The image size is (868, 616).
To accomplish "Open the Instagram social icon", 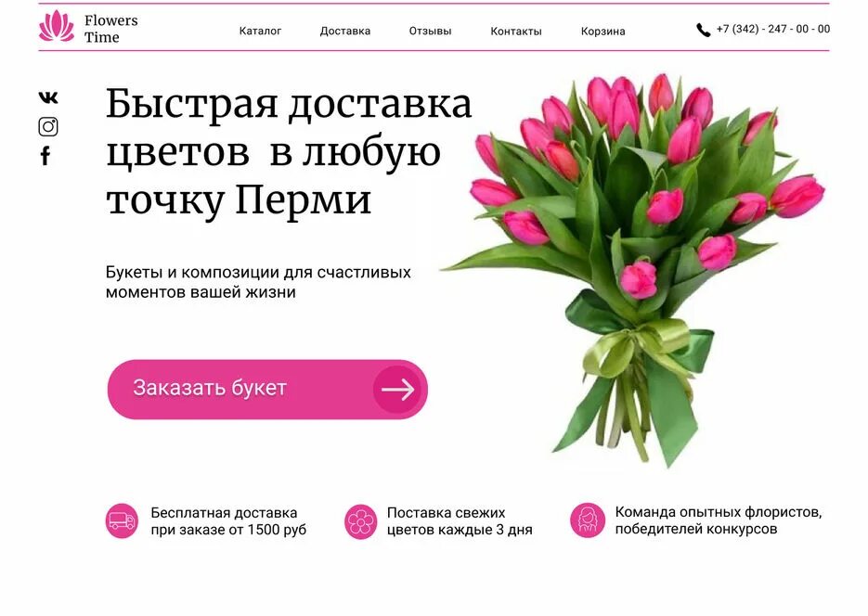I will point(48,126).
